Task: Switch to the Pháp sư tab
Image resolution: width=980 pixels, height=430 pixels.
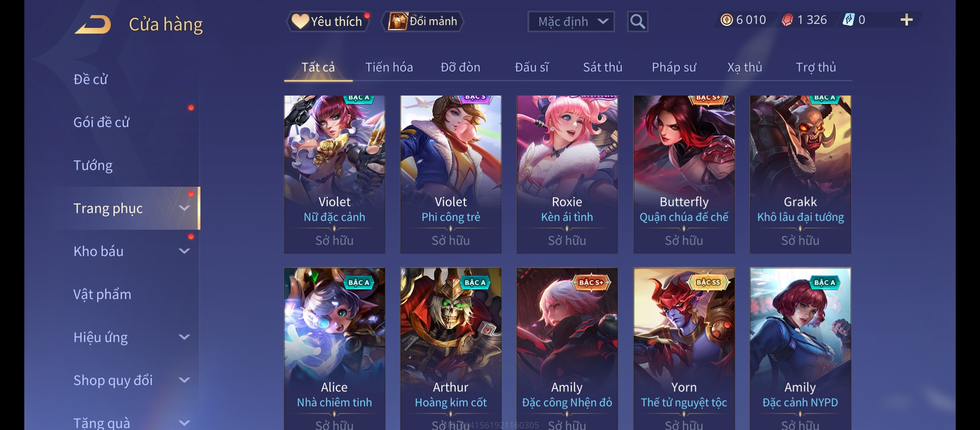Action: pos(674,67)
